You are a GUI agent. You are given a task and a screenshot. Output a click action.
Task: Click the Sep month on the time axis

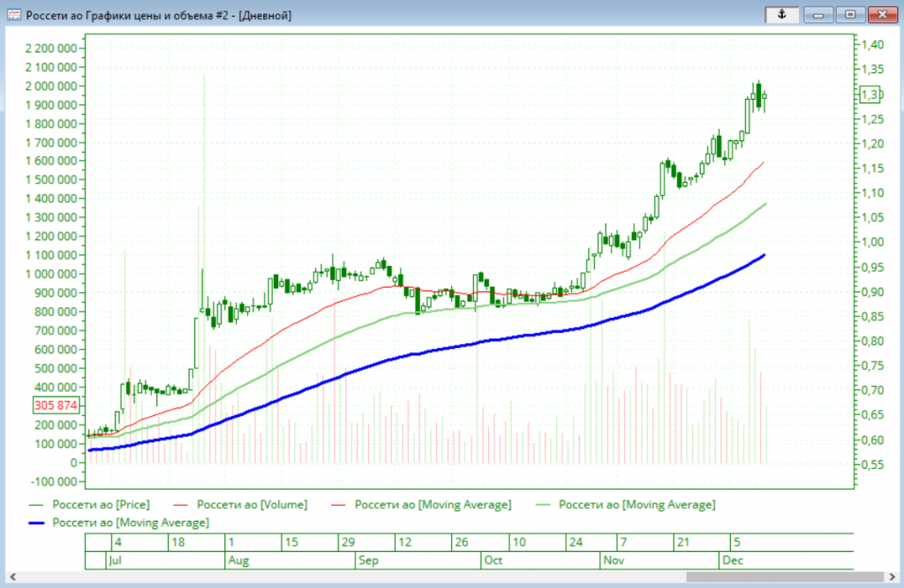pyautogui.click(x=368, y=561)
